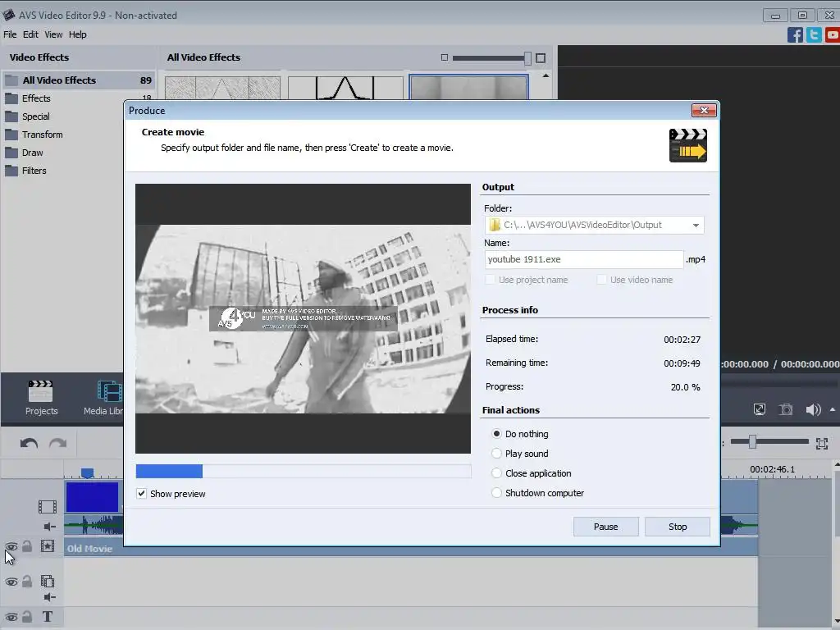Open the Help menu
Image resolution: width=840 pixels, height=630 pixels.
78,34
